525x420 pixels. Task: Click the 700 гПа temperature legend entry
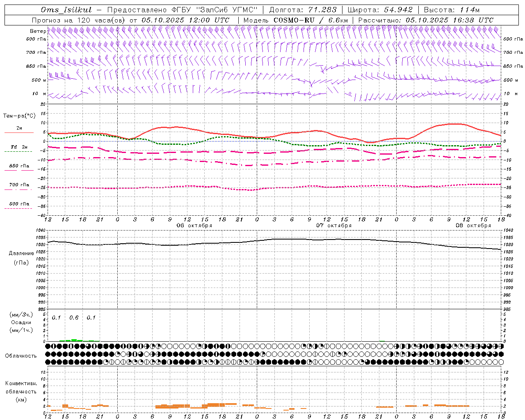pos(19,185)
